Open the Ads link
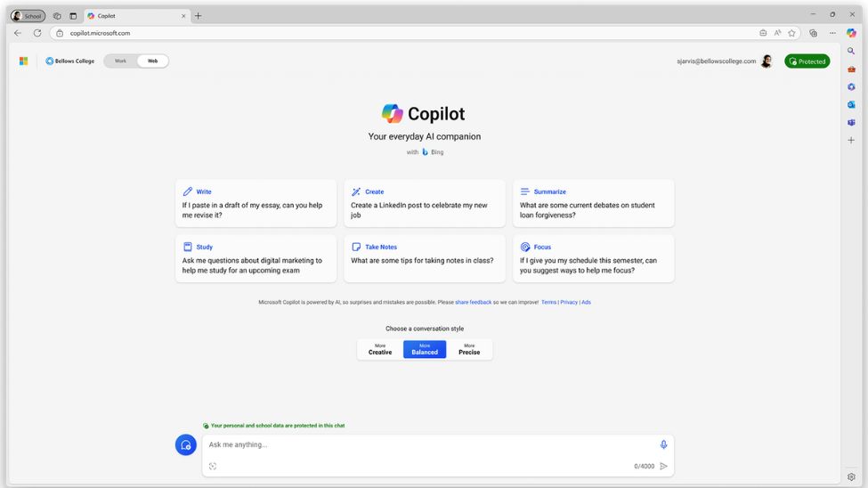 [x=586, y=303]
